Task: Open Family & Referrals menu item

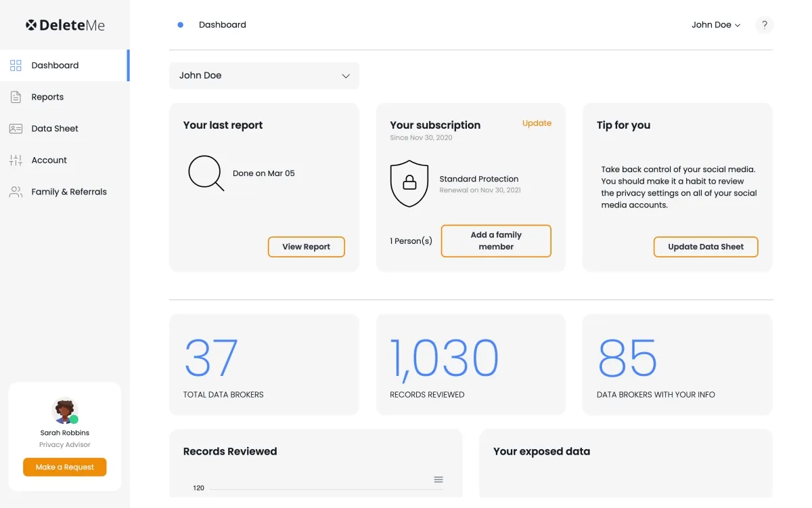Action: click(69, 192)
